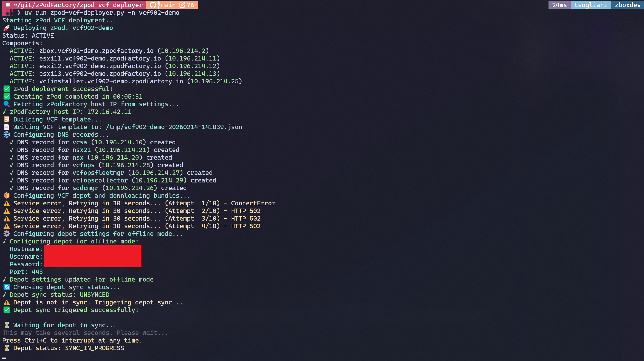Click the Status: ACTIVE line

tap(28, 36)
